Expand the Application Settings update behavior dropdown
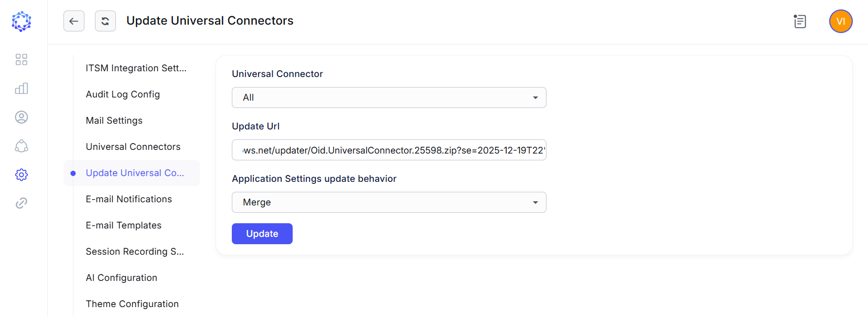The width and height of the screenshot is (868, 316). click(389, 202)
